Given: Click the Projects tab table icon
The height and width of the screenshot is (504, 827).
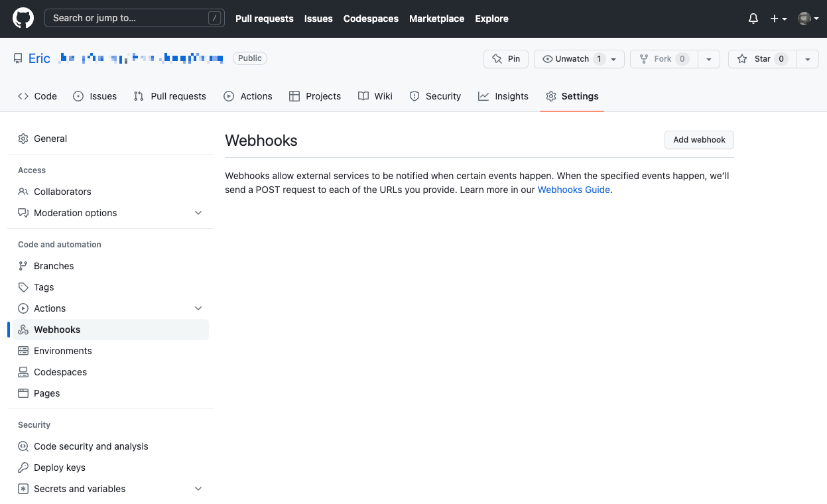Looking at the screenshot, I should pos(294,96).
